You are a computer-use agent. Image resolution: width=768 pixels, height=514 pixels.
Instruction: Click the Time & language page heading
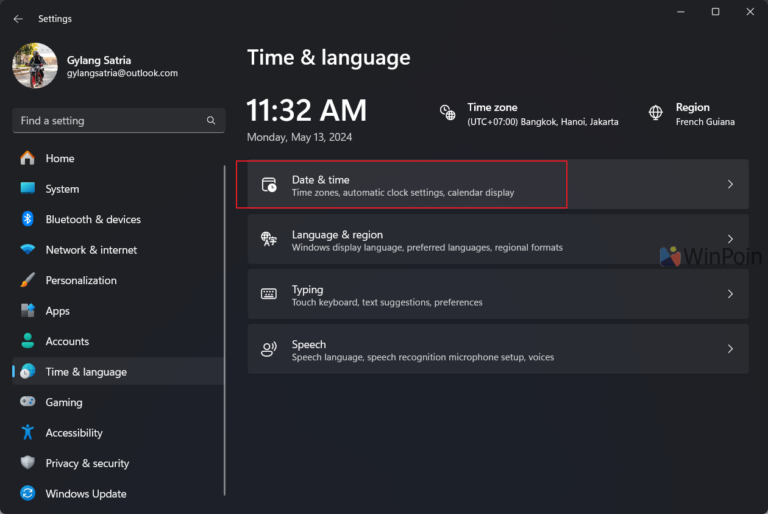[329, 58]
